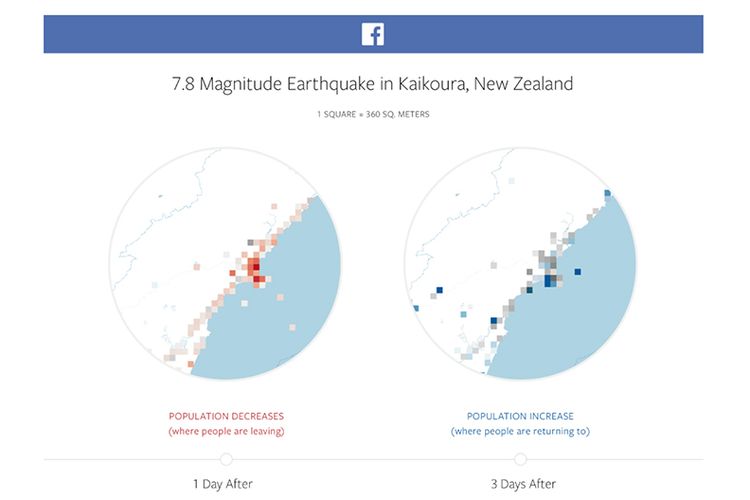Click the blue square at right map's top edge
The image size is (750, 500).
point(607,193)
